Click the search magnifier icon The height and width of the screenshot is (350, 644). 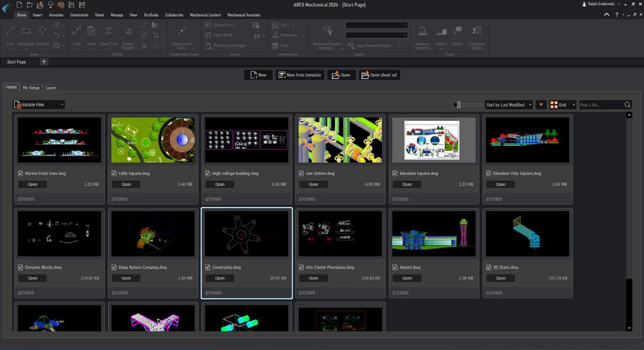coord(627,105)
